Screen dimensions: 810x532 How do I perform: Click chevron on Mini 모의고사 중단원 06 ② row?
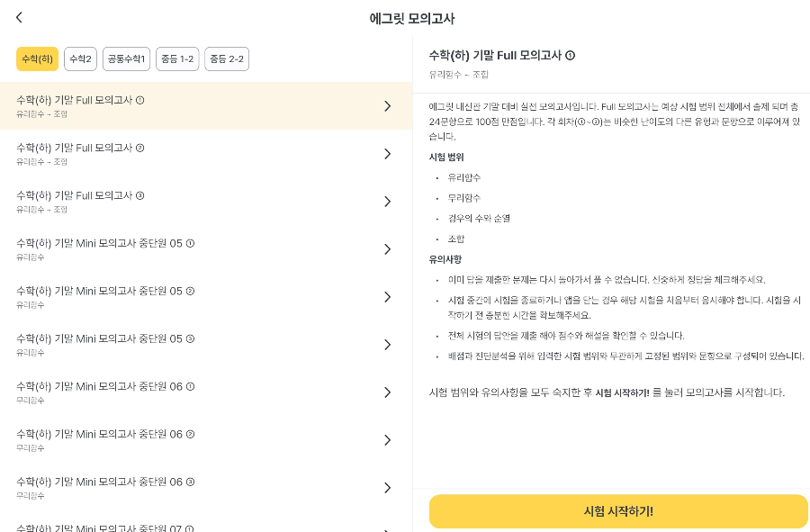click(x=387, y=440)
